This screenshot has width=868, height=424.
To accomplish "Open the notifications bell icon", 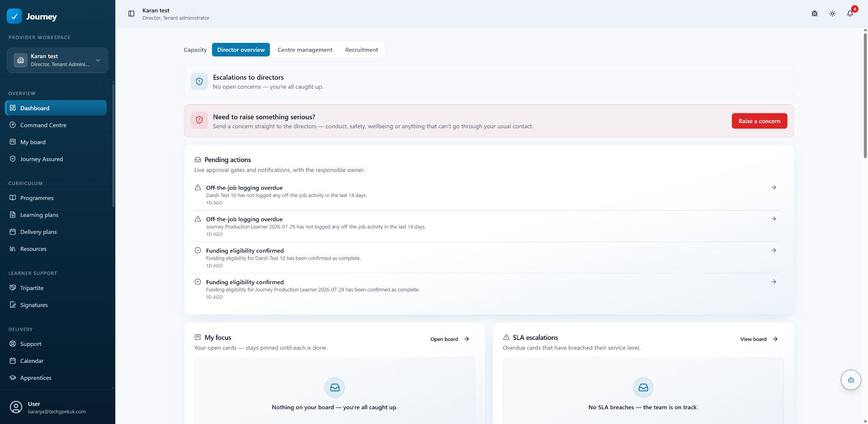I will (850, 14).
